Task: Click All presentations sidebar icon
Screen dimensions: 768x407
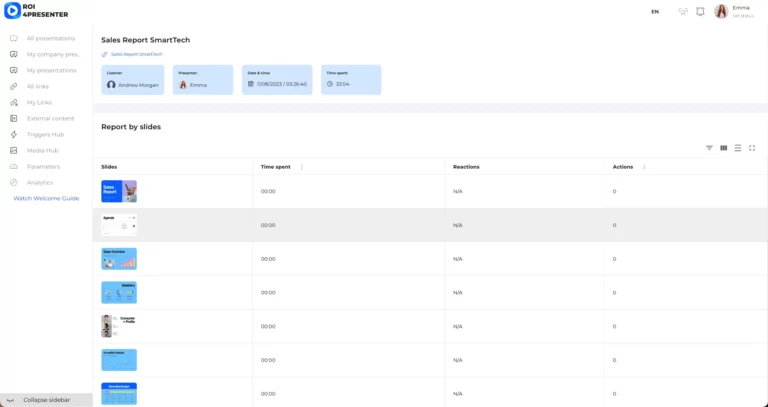Action: tap(14, 38)
